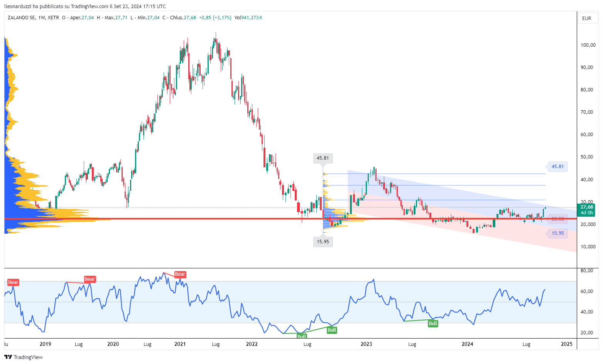Select the blue 15.95 price label on the right

click(557, 233)
